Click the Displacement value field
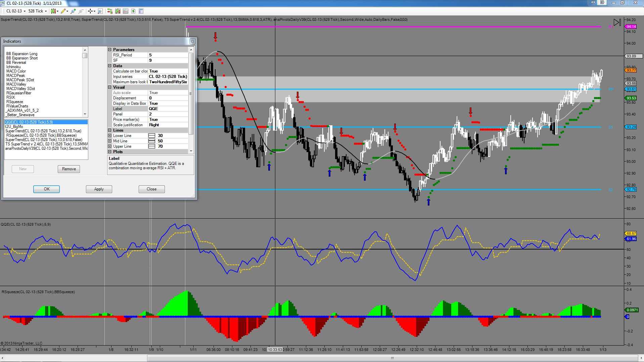Image resolution: width=644 pixels, height=362 pixels. pyautogui.click(x=168, y=98)
